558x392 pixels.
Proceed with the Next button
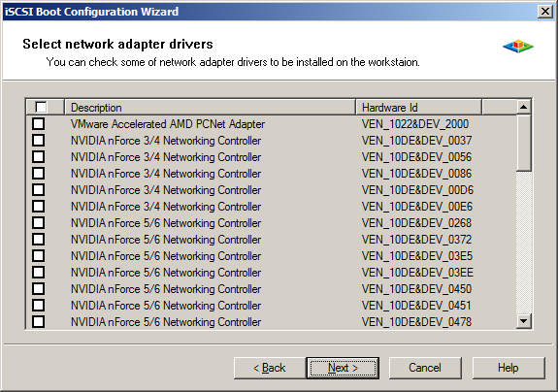[343, 368]
